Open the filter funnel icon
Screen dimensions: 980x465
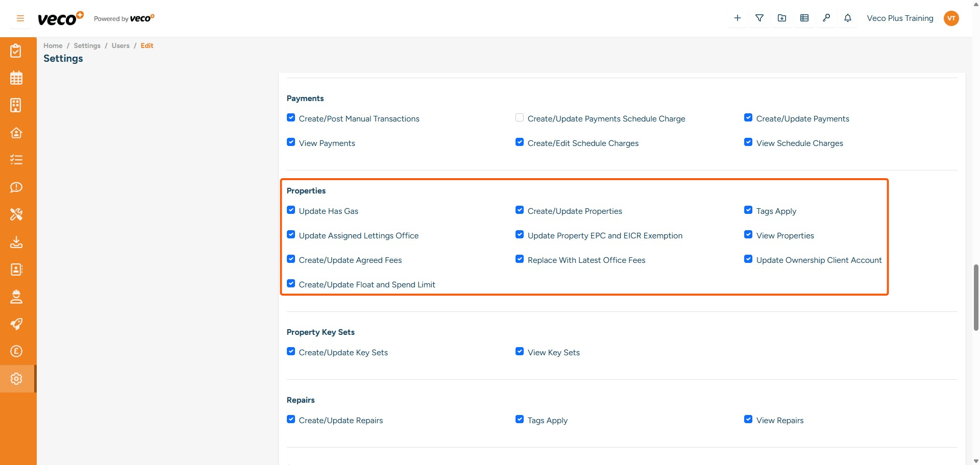pyautogui.click(x=759, y=18)
